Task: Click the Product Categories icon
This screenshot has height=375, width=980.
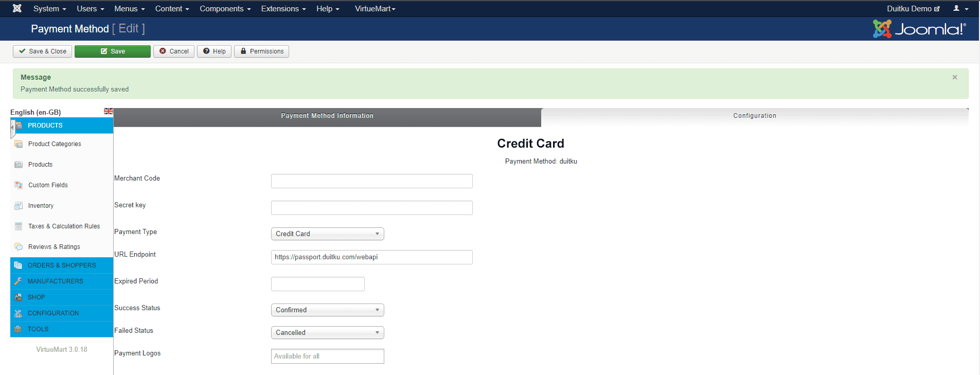Action: coord(19,144)
